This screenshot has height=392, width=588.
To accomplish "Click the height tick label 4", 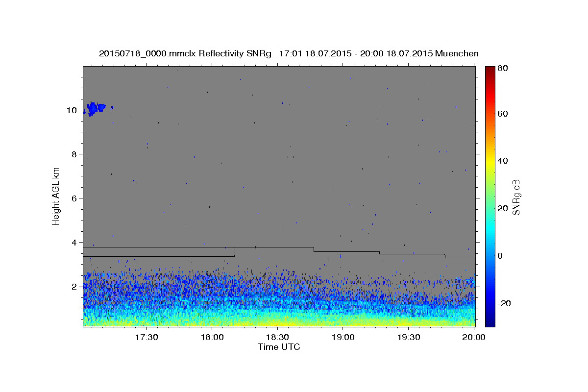I will click(x=75, y=243).
